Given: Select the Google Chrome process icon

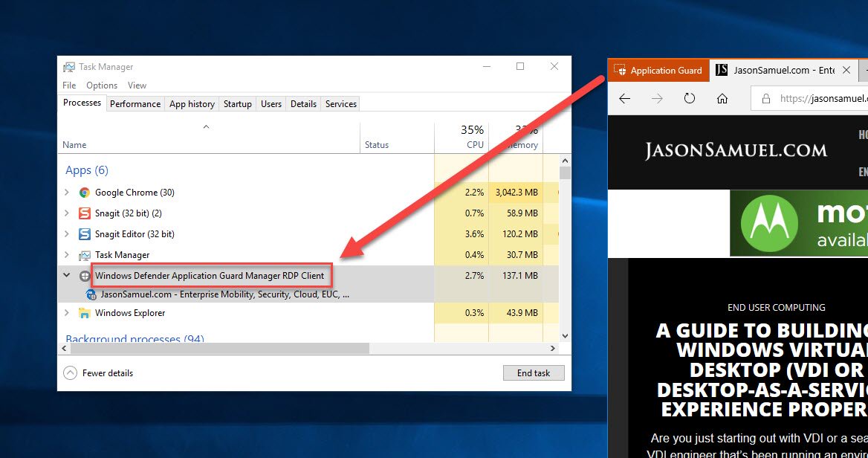Looking at the screenshot, I should click(84, 192).
